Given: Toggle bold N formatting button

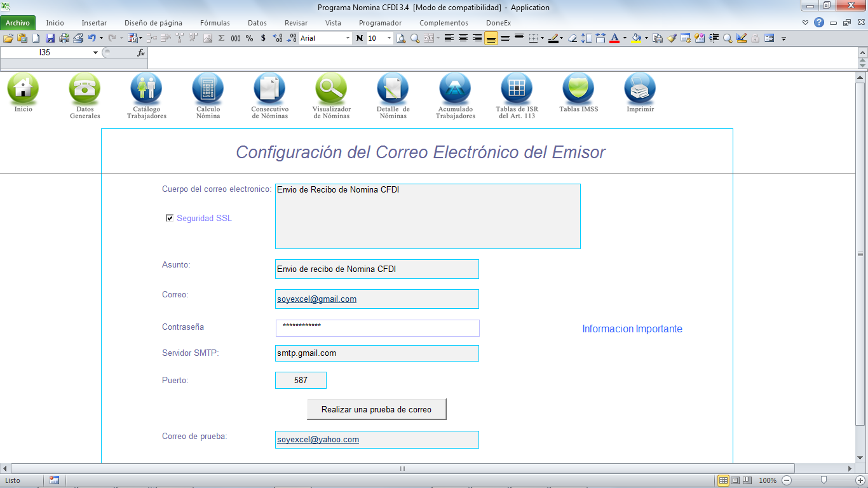Looking at the screenshot, I should coord(360,38).
